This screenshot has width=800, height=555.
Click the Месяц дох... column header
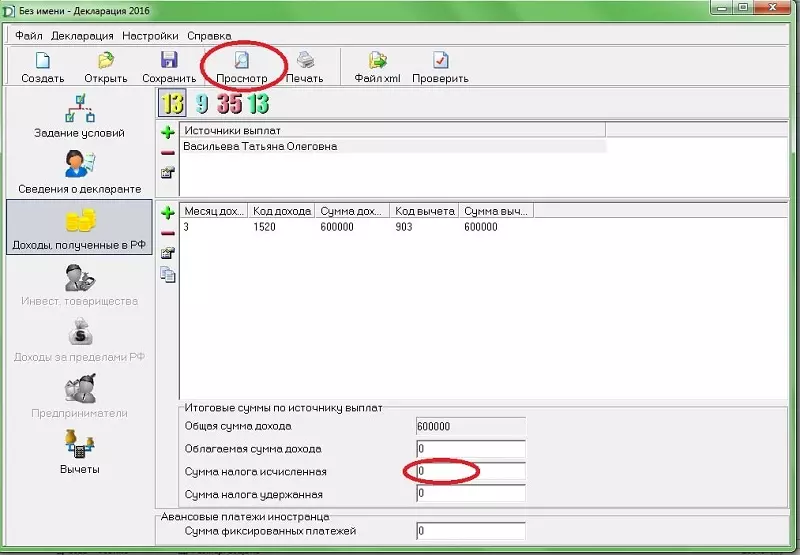pos(214,211)
